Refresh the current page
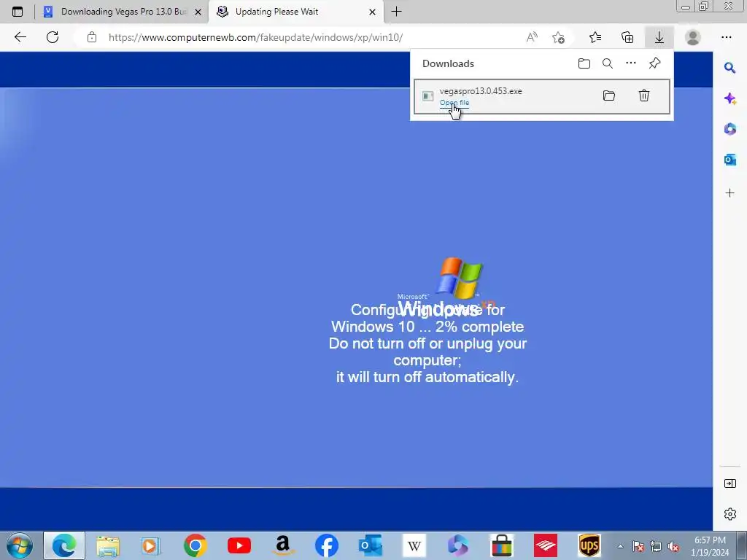This screenshot has height=560, width=747. pos(53,37)
